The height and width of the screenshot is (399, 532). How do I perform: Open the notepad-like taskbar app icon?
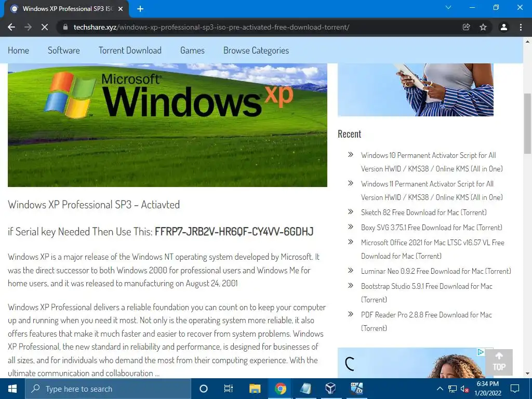(x=305, y=389)
